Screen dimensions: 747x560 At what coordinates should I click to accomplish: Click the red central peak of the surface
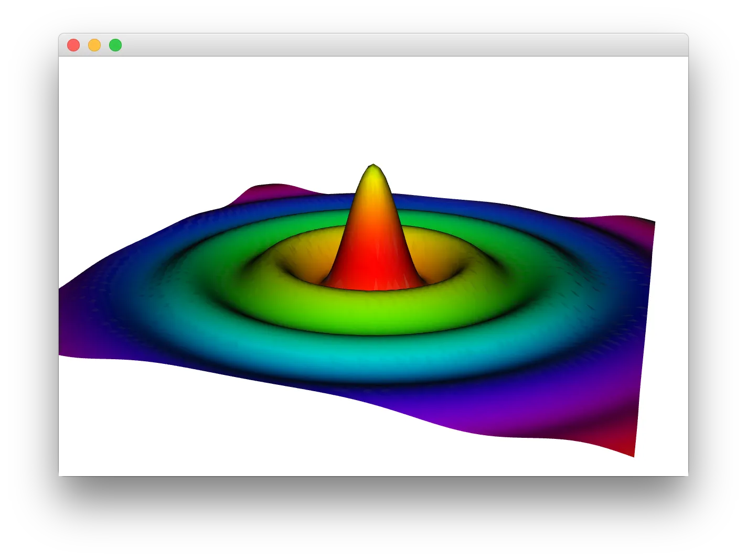(373, 228)
